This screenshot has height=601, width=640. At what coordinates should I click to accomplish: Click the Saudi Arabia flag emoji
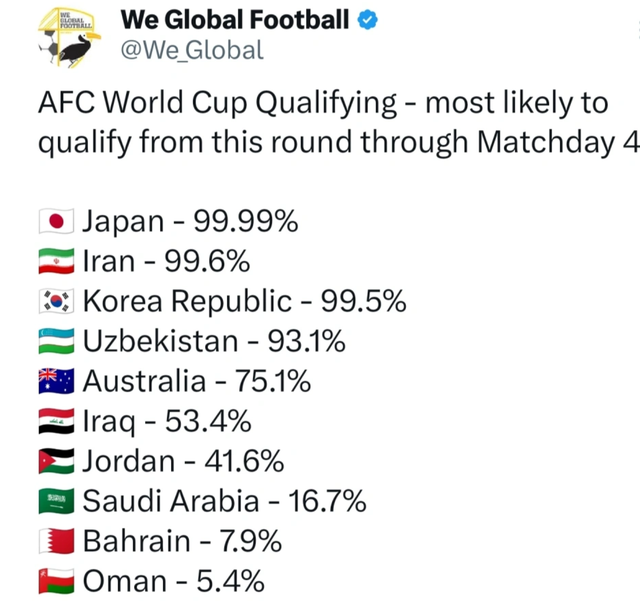point(56,501)
